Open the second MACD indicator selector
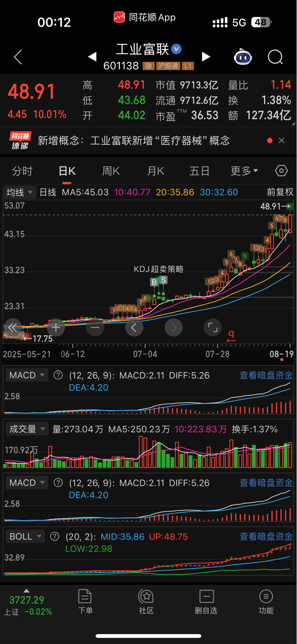297x644 pixels. [27, 483]
